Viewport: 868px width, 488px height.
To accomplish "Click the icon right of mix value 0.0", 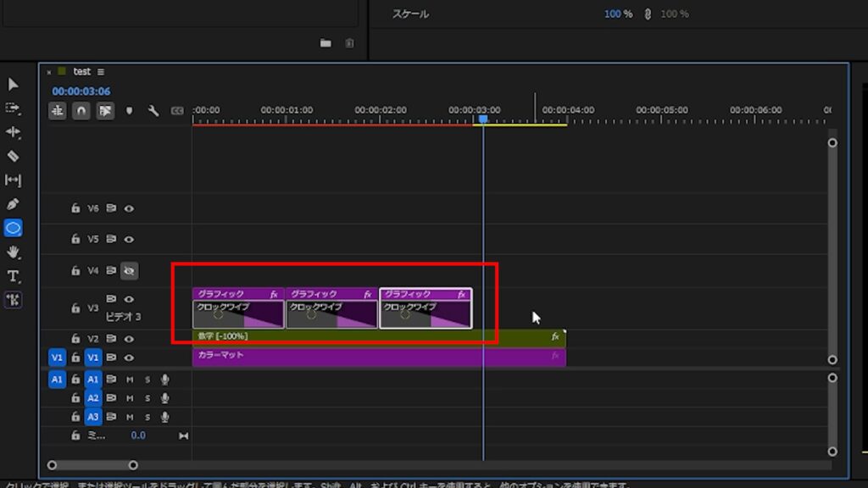I will [184, 436].
